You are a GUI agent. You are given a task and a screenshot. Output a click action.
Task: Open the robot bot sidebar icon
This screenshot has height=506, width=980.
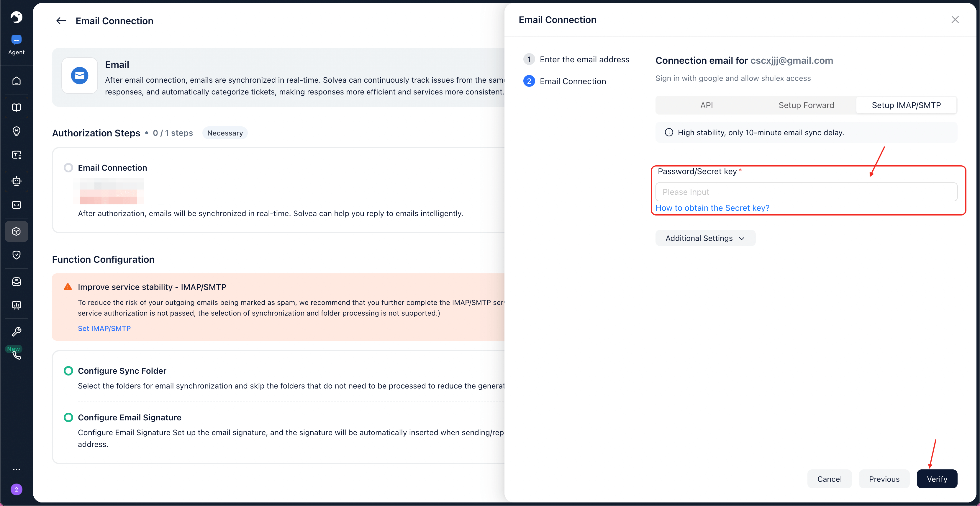[16, 181]
